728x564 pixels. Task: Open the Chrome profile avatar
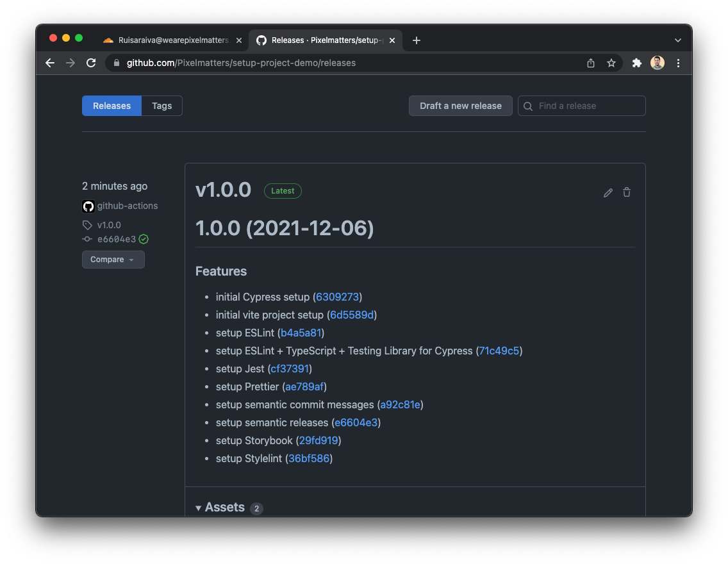[657, 63]
